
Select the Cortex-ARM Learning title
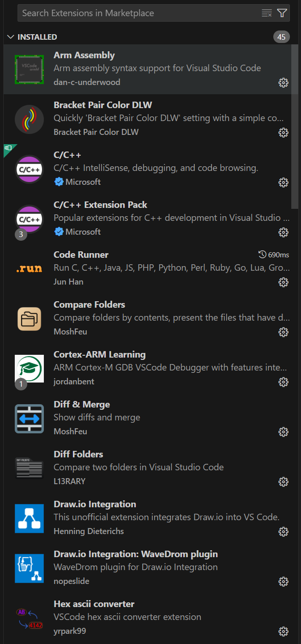pos(99,354)
